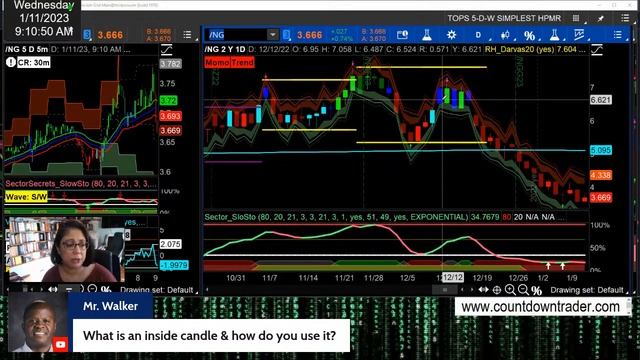Open the drawing tools chart icon
This screenshot has height=360, width=640.
(x=579, y=35)
